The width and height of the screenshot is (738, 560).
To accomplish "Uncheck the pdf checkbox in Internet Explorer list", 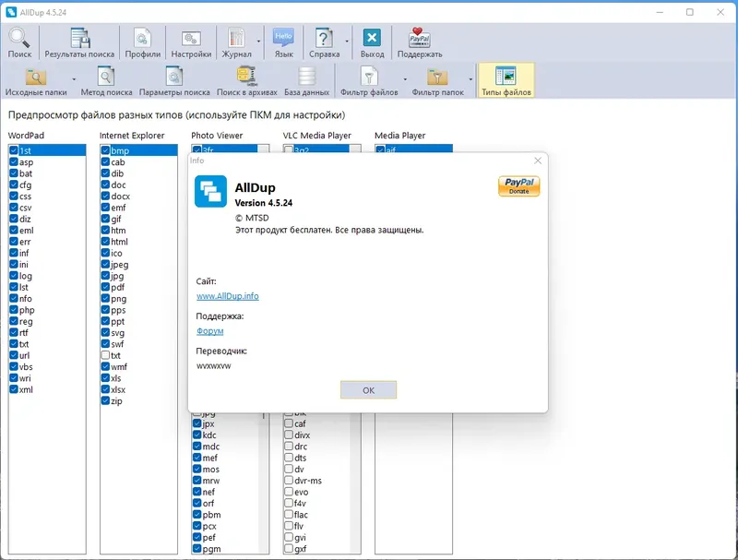I will 105,287.
